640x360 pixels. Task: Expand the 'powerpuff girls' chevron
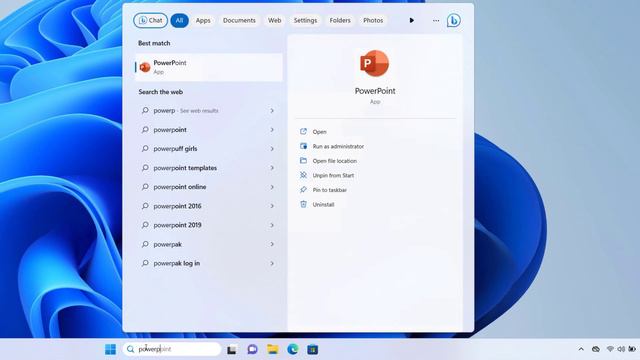pos(272,149)
